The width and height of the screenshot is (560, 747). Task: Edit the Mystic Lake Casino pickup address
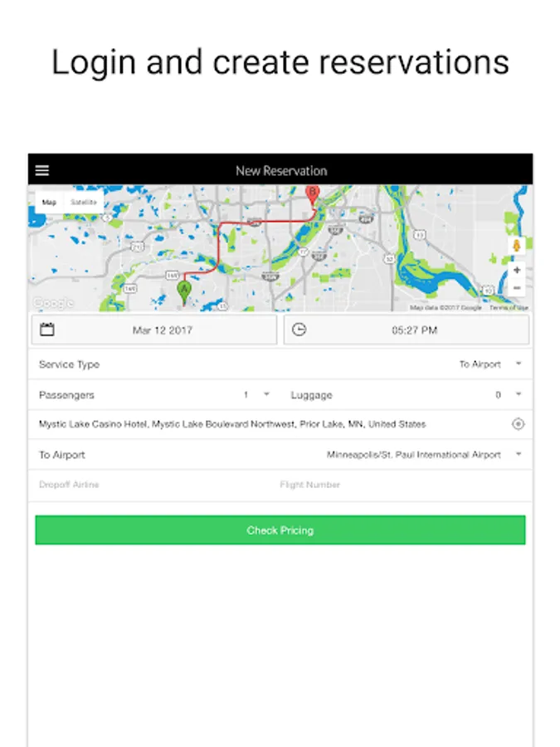(x=232, y=424)
